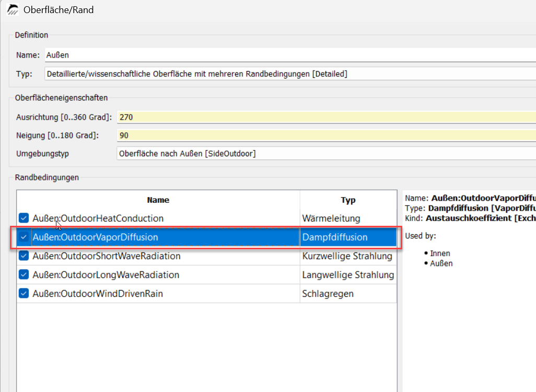This screenshot has width=536, height=392.
Task: Disable the Außen:OutdoorShortWaveRadiation checkbox
Action: (x=24, y=256)
